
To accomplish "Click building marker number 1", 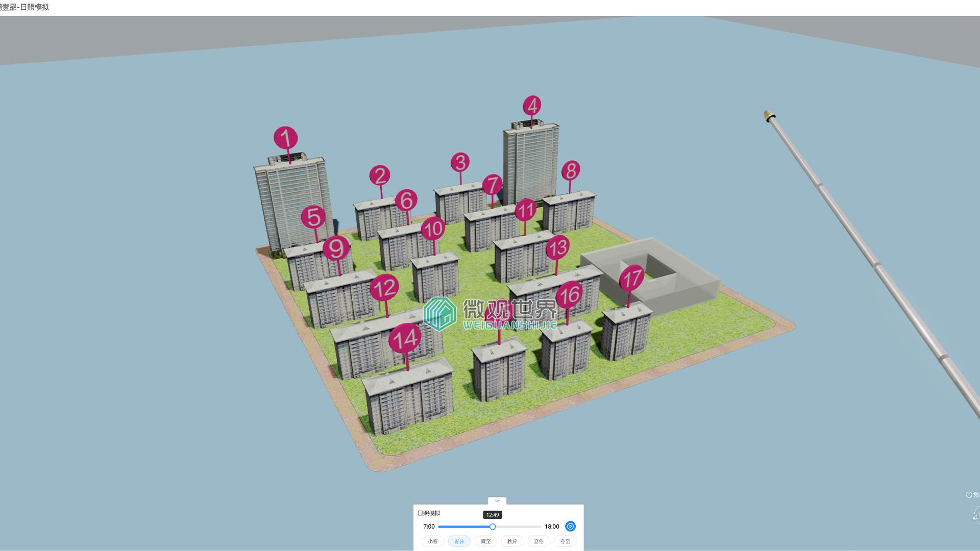I will pyautogui.click(x=285, y=138).
